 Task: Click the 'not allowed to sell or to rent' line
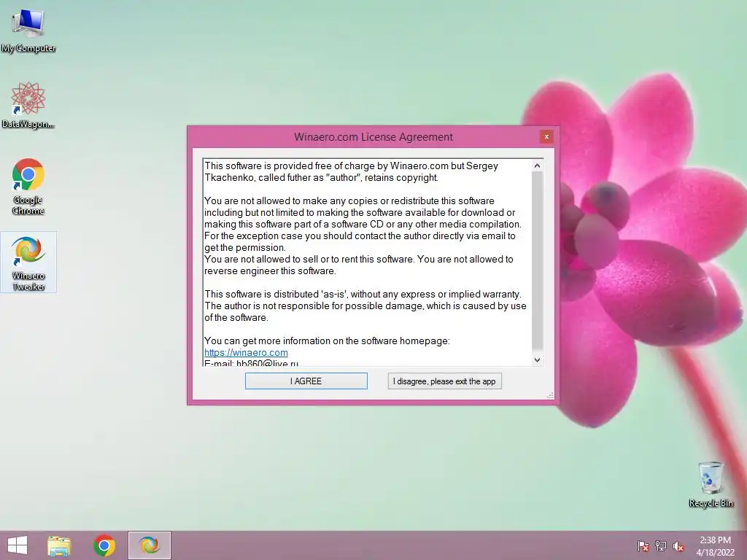359,259
